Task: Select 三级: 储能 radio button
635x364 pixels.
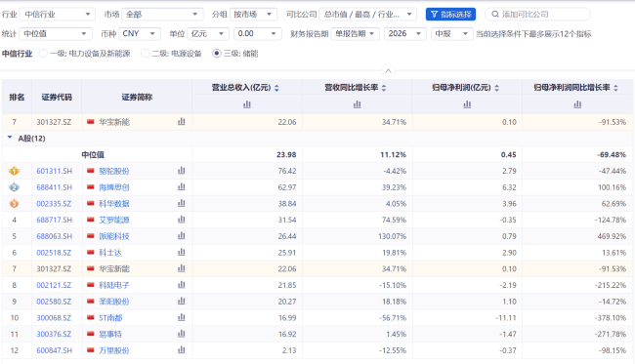Action: tap(217, 54)
